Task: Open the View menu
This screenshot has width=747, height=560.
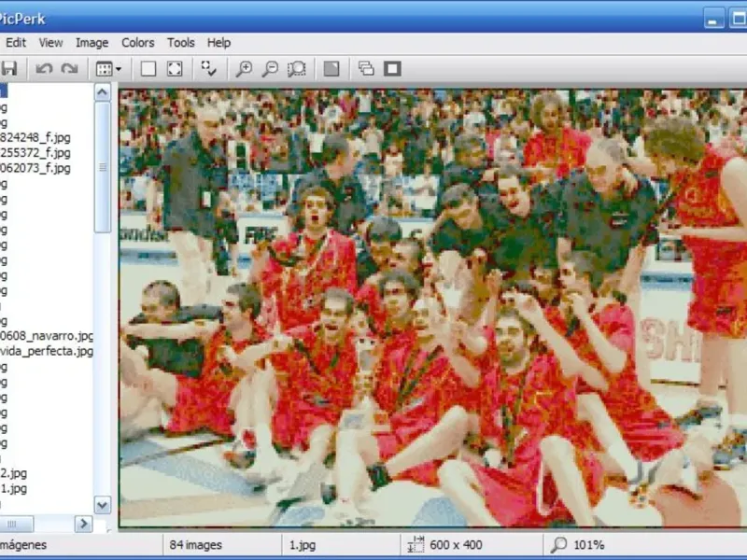Action: pyautogui.click(x=50, y=42)
